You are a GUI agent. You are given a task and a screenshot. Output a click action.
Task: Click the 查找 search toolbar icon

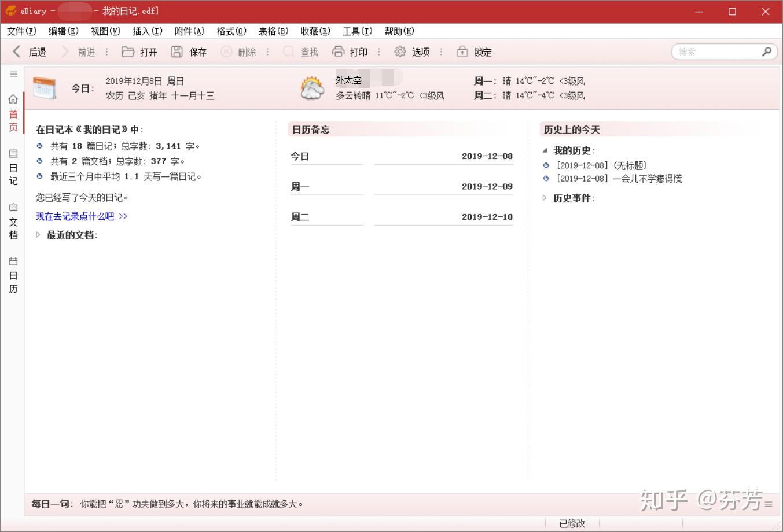(x=301, y=51)
